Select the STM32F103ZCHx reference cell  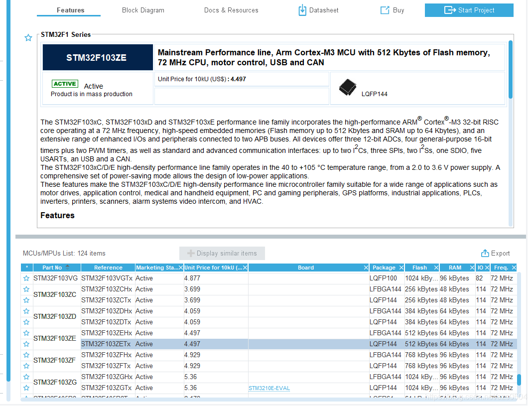point(108,289)
